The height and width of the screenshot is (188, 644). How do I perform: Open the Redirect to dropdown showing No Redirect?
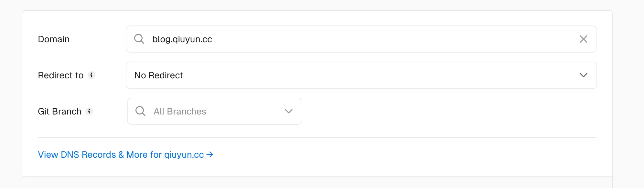[x=361, y=75]
